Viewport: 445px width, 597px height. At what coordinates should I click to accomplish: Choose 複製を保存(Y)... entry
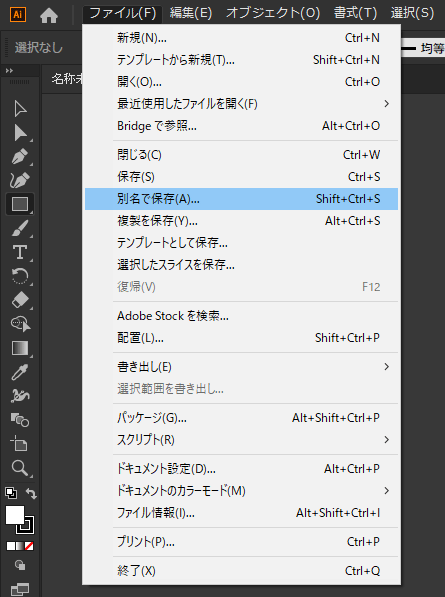click(x=241, y=221)
